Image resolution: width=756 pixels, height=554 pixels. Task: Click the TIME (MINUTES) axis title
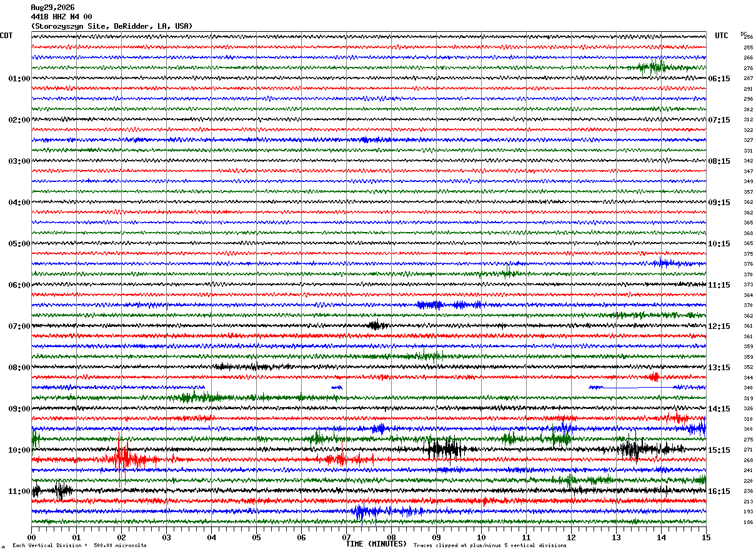point(376,543)
